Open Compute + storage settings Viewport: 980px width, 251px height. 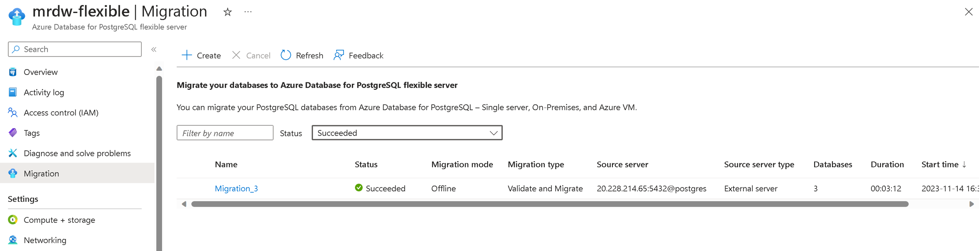[x=59, y=220]
